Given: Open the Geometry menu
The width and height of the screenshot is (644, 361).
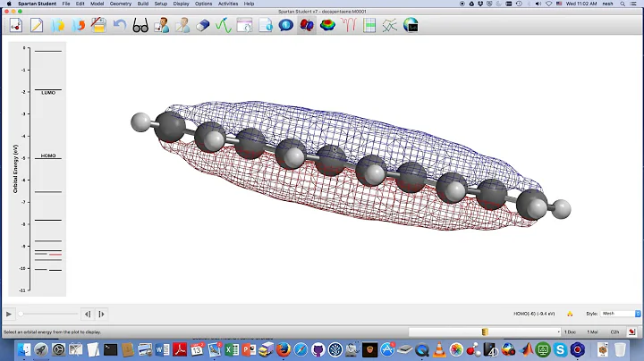Looking at the screenshot, I should (121, 4).
